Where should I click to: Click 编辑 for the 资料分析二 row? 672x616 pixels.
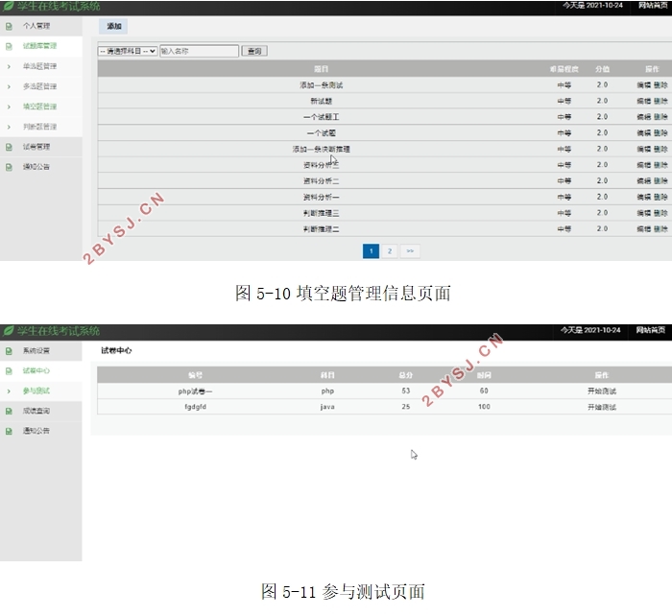pyautogui.click(x=644, y=180)
